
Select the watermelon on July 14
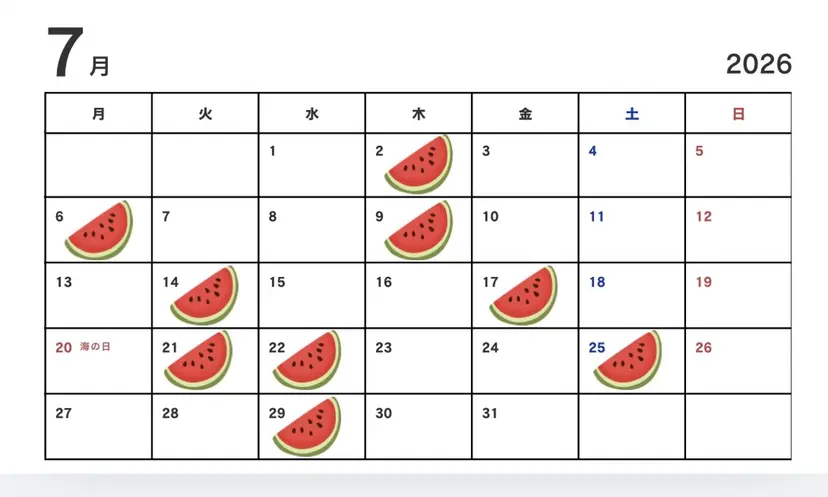(x=205, y=295)
